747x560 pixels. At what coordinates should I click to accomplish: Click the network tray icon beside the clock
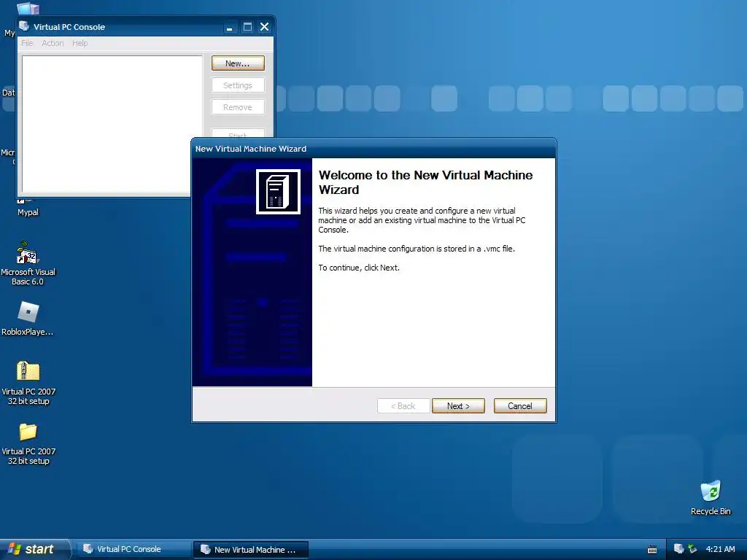[x=693, y=549]
